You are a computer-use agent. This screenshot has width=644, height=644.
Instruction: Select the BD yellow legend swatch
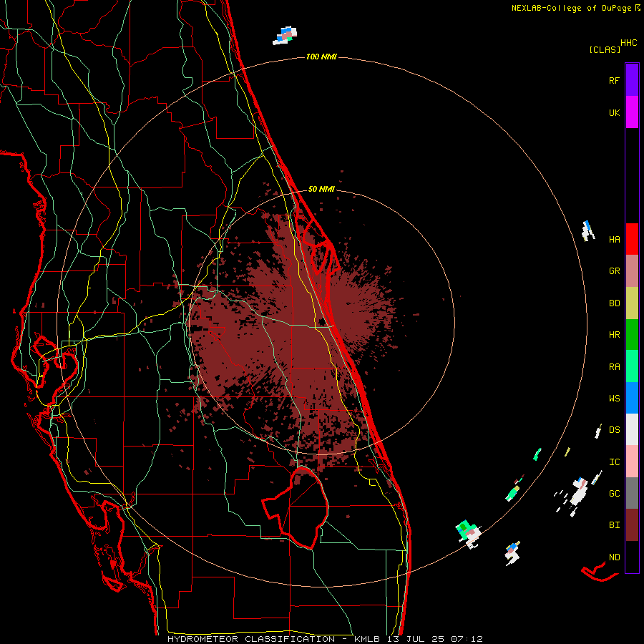(x=632, y=303)
